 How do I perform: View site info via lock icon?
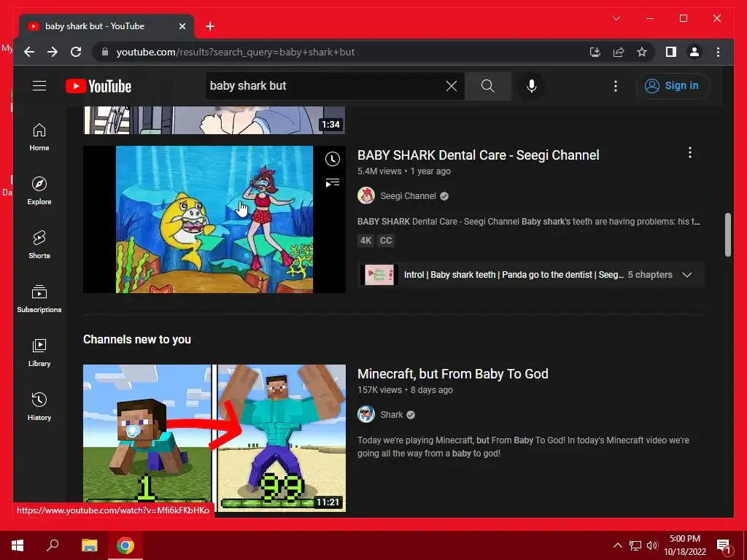[x=105, y=52]
